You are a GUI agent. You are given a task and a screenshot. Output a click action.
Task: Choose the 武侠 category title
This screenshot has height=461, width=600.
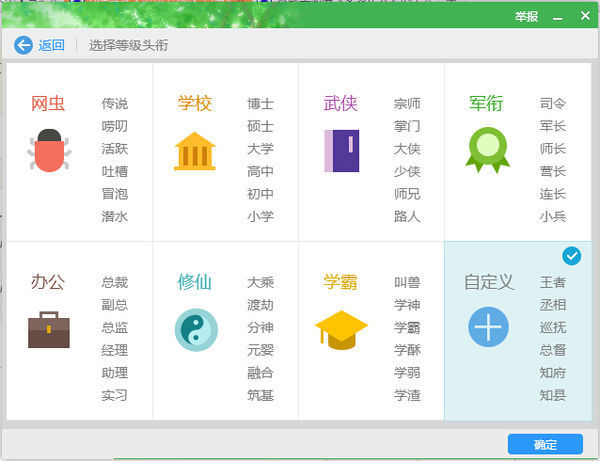(x=341, y=103)
